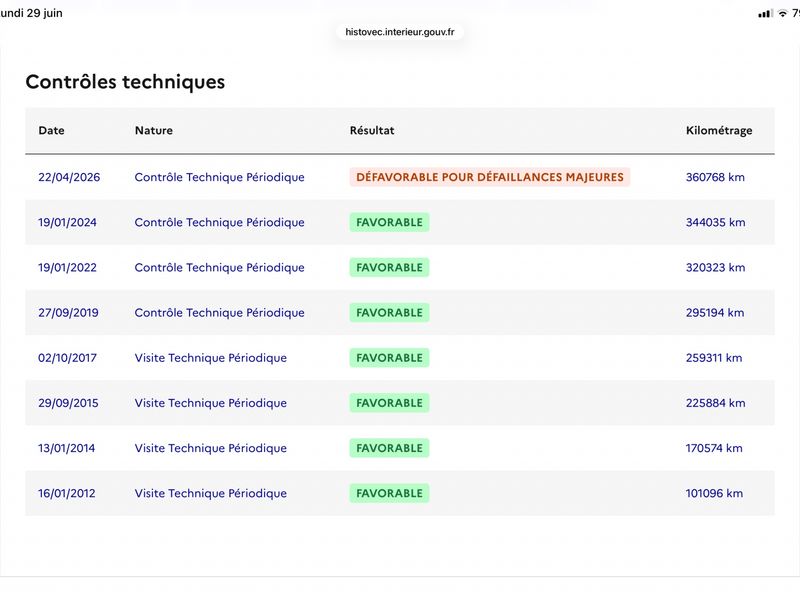Click Visite Technique Périodique on the 29/09/2015 row
Screen dimensions: 800x600
click(211, 403)
